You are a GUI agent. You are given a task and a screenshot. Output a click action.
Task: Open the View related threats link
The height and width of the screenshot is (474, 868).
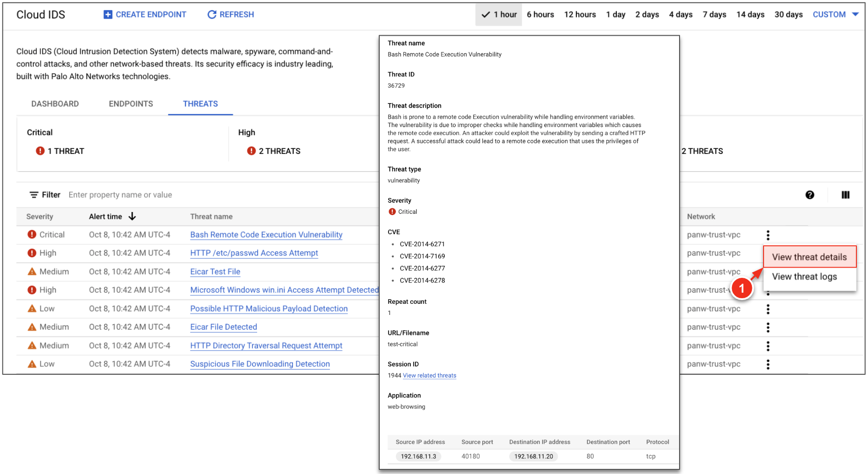(x=429, y=376)
